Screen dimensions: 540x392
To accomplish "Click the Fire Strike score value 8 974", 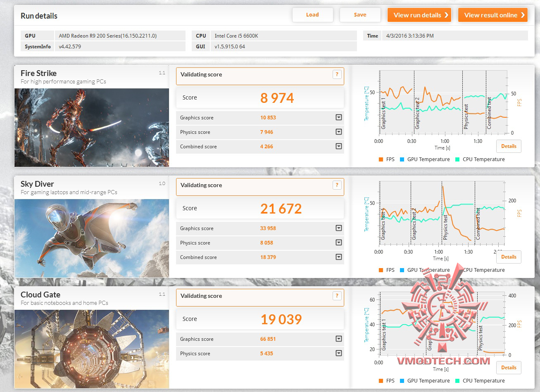I will tap(277, 98).
